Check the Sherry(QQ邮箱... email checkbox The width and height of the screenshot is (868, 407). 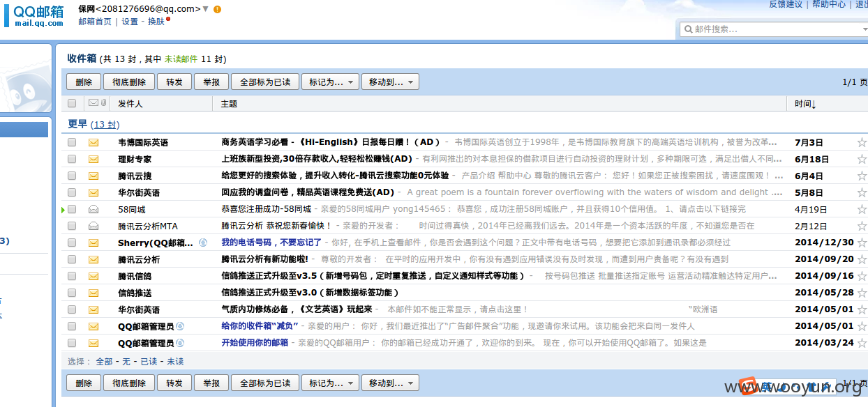[72, 243]
